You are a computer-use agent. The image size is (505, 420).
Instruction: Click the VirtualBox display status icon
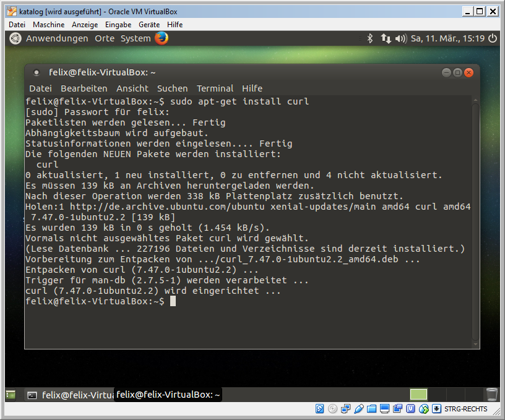[x=384, y=409]
